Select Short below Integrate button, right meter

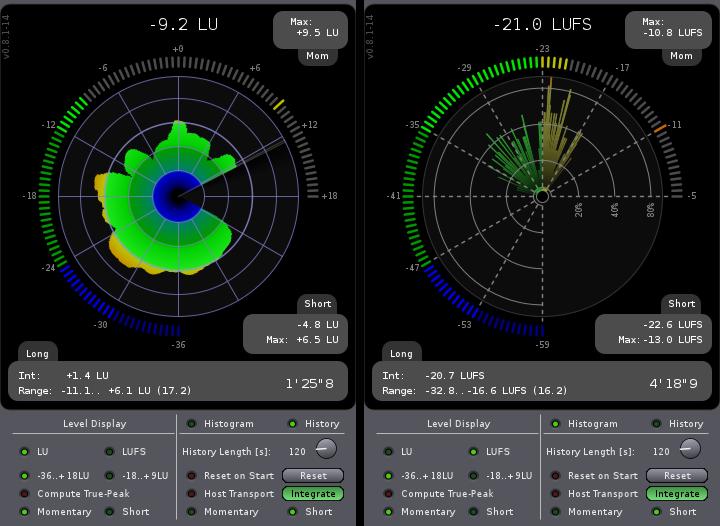click(656, 511)
